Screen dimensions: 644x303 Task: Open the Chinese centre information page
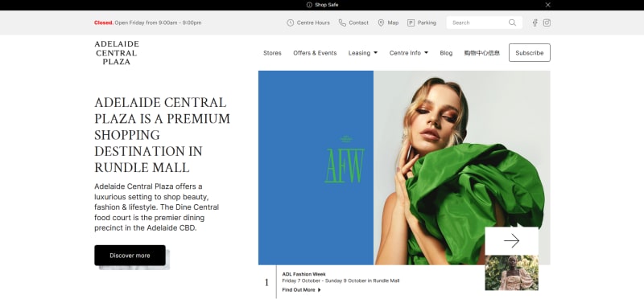pyautogui.click(x=481, y=53)
